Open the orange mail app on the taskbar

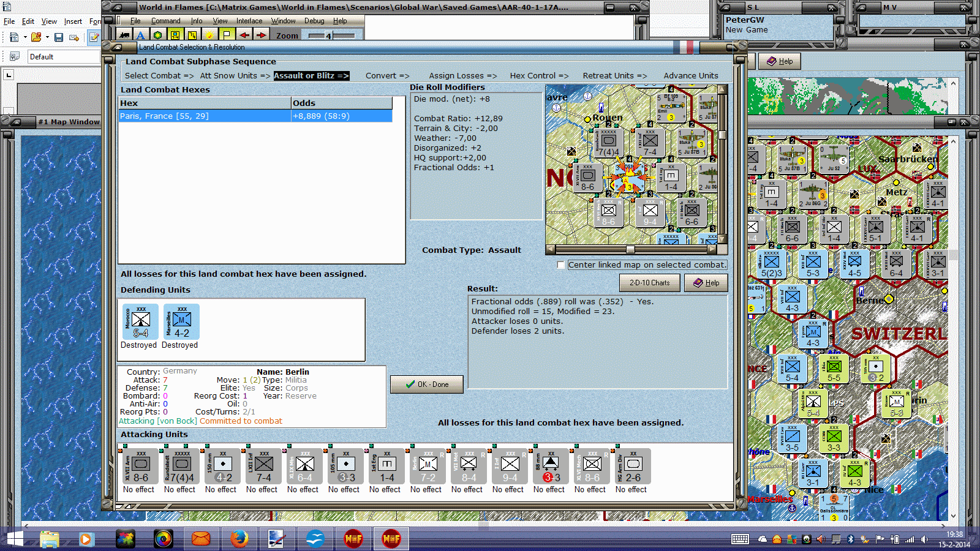click(201, 539)
